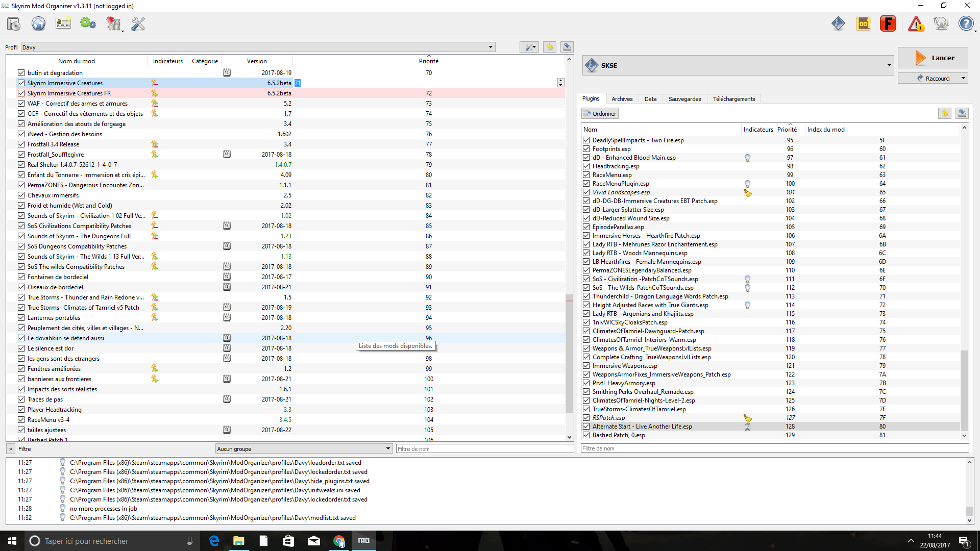Viewport: 980px width, 551px height.
Task: Toggle the Lanternes portables checkbox
Action: pos(21,317)
